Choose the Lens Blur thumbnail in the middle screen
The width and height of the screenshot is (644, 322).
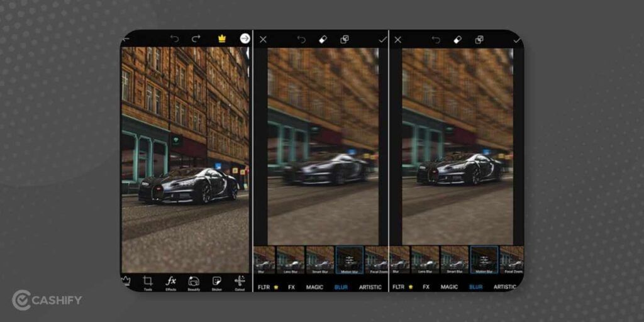[x=291, y=260]
